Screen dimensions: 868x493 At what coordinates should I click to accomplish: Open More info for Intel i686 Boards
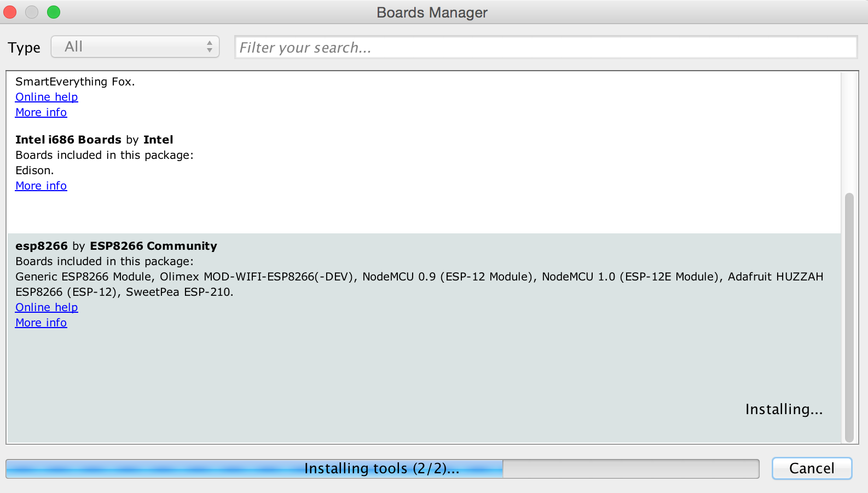click(x=41, y=186)
